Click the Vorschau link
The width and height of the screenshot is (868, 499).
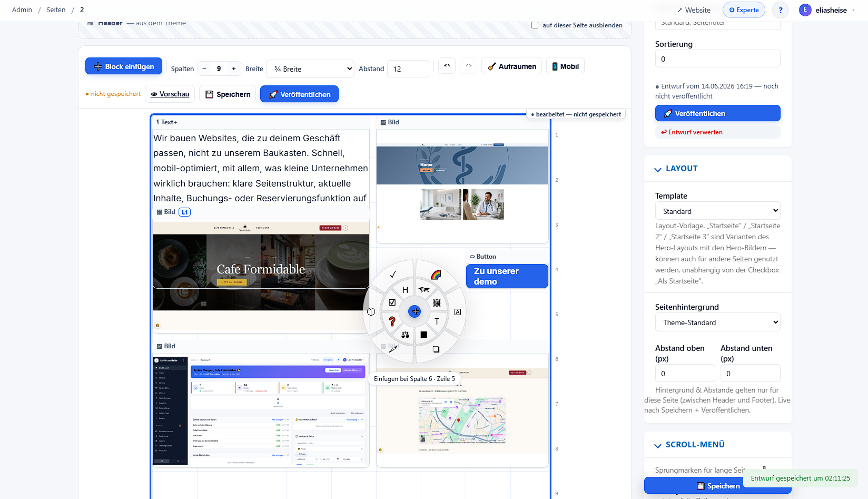point(170,94)
